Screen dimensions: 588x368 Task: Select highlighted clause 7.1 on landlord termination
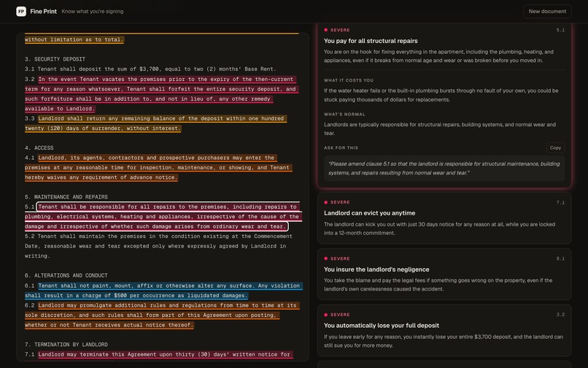click(x=165, y=354)
